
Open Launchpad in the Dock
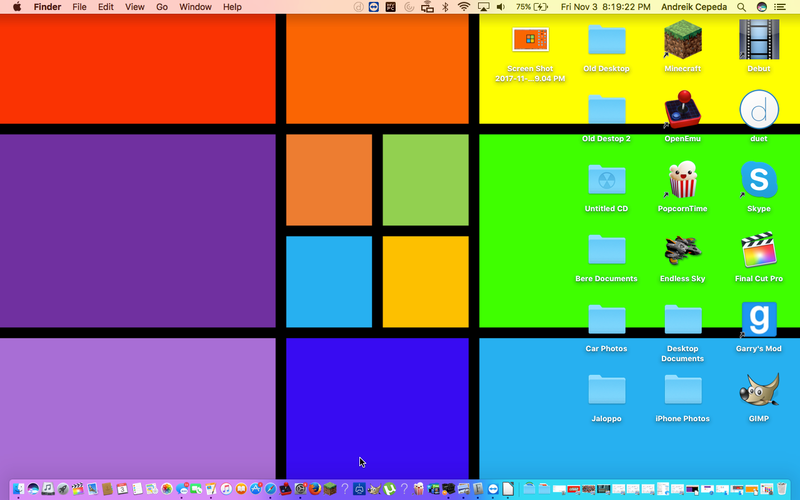click(63, 489)
